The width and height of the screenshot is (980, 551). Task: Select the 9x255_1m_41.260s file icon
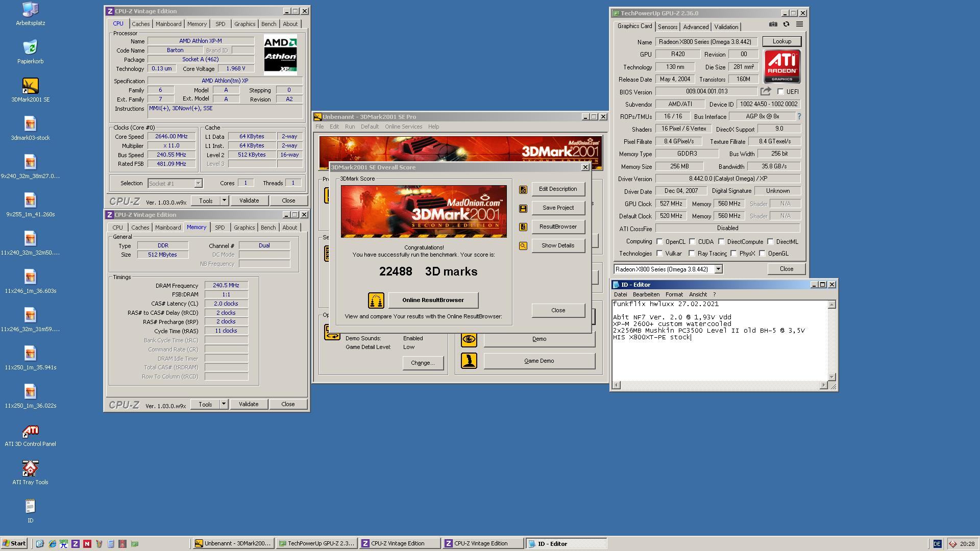coord(30,205)
